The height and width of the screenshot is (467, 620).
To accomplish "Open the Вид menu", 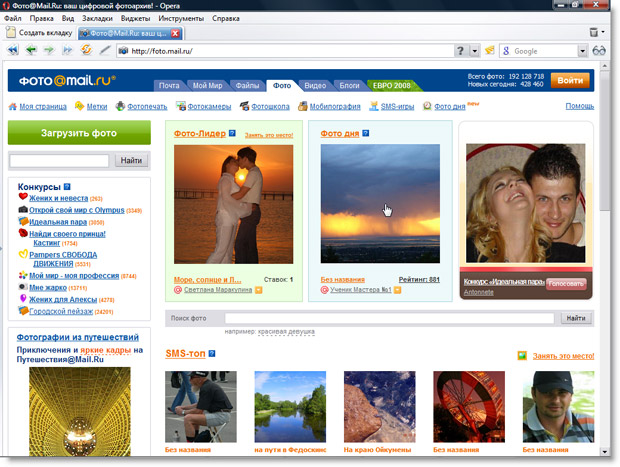I will (68, 18).
